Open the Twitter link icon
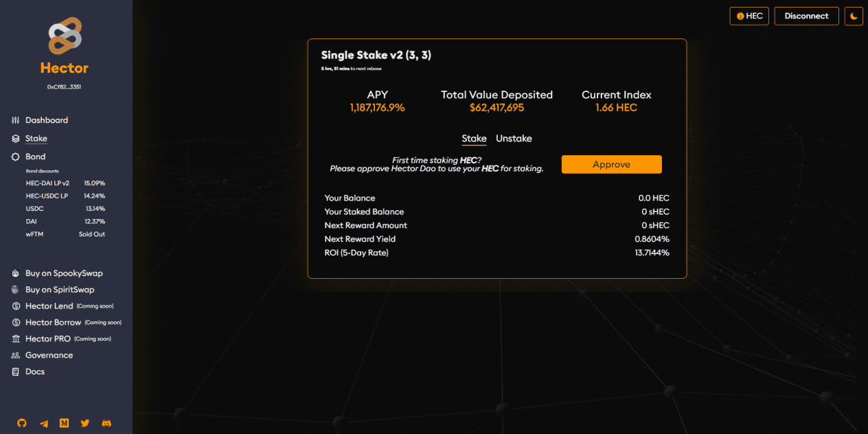This screenshot has width=868, height=434. point(85,424)
